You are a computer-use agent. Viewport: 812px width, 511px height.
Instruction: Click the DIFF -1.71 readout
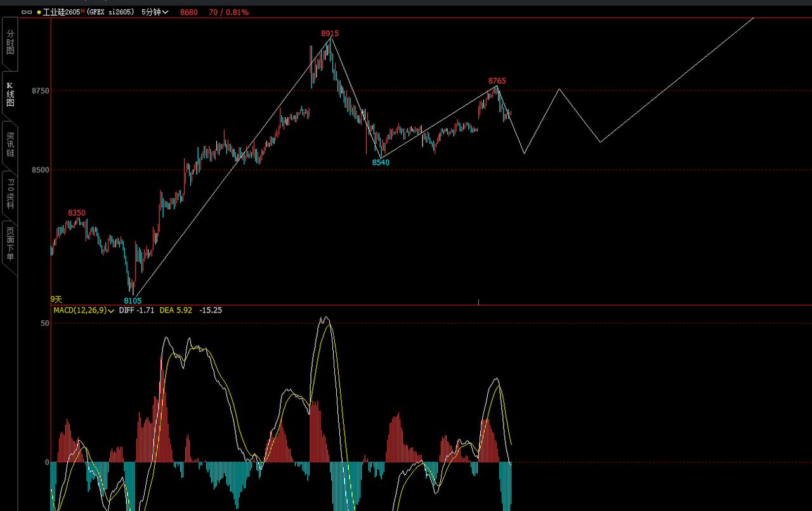pos(137,311)
